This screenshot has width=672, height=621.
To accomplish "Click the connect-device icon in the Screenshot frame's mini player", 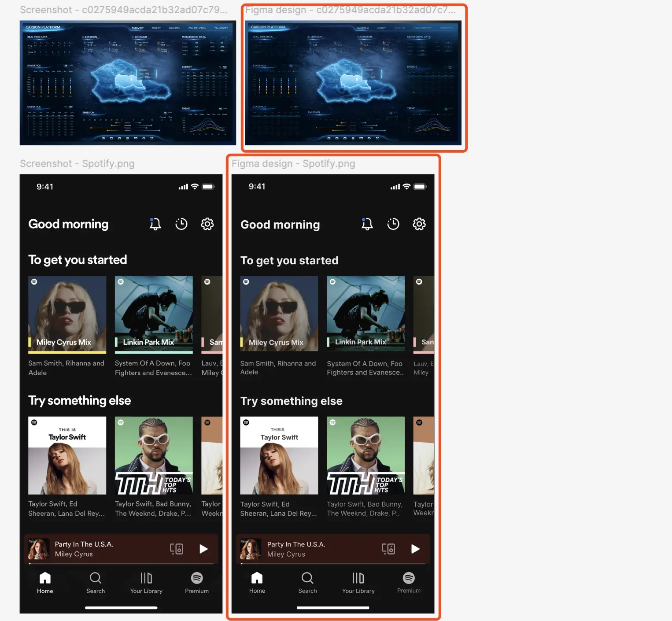I will 177,549.
